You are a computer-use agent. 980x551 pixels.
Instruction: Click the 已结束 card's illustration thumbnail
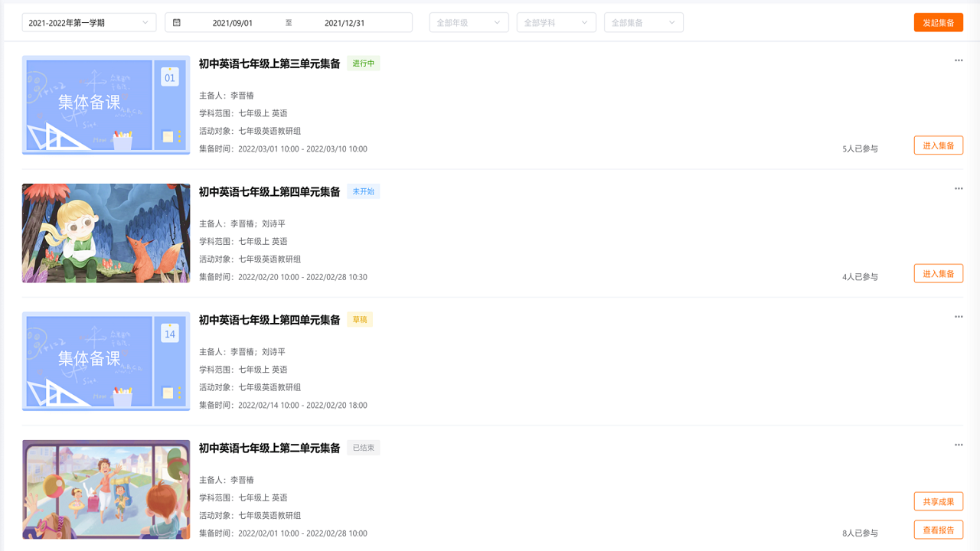pyautogui.click(x=106, y=490)
